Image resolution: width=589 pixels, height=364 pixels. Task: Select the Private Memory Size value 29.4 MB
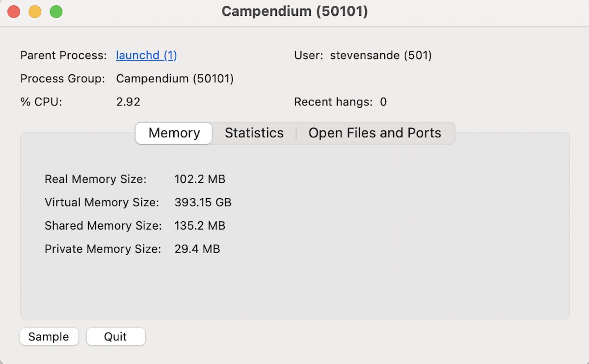click(x=197, y=249)
